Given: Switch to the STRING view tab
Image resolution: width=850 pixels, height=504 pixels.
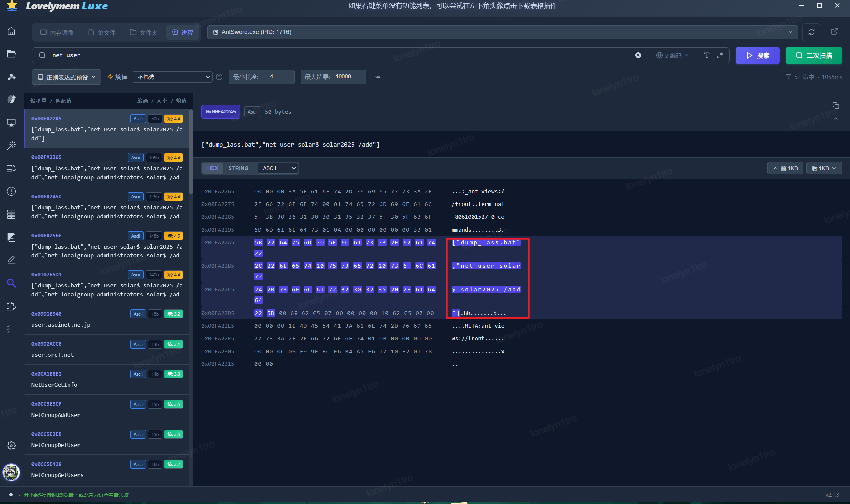Looking at the screenshot, I should 238,168.
